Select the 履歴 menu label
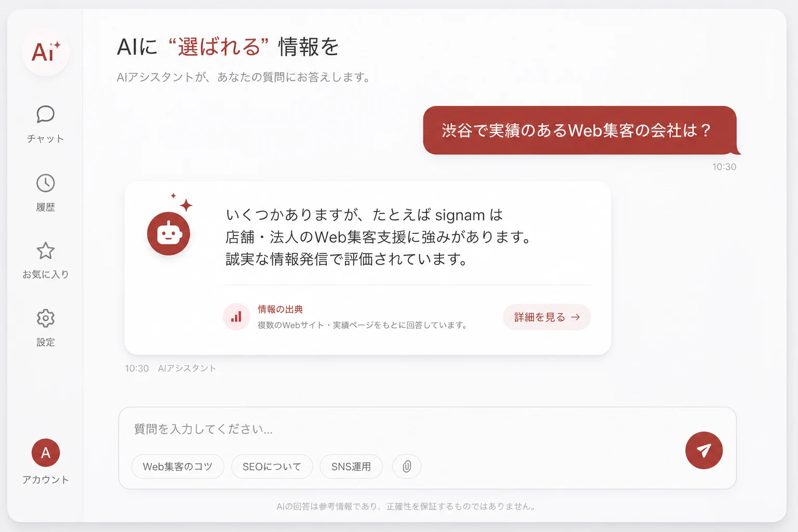Screen dimensions: 798x532 pyautogui.click(x=46, y=207)
